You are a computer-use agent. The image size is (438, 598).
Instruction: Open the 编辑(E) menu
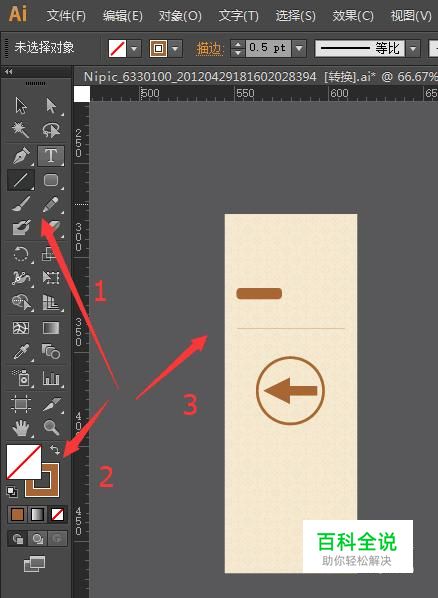122,16
